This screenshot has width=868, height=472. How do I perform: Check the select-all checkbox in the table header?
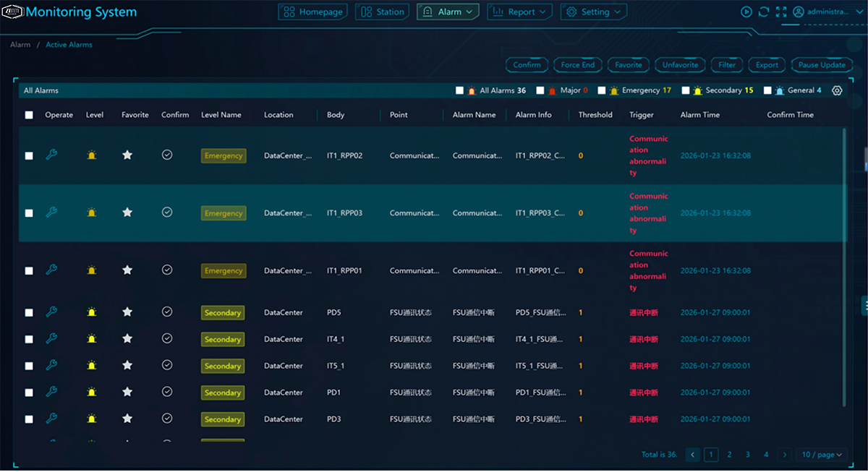coord(29,115)
